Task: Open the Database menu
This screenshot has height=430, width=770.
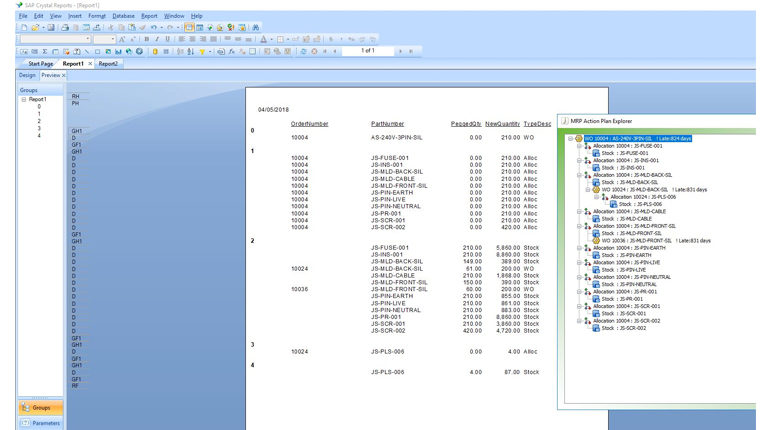Action: tap(123, 16)
